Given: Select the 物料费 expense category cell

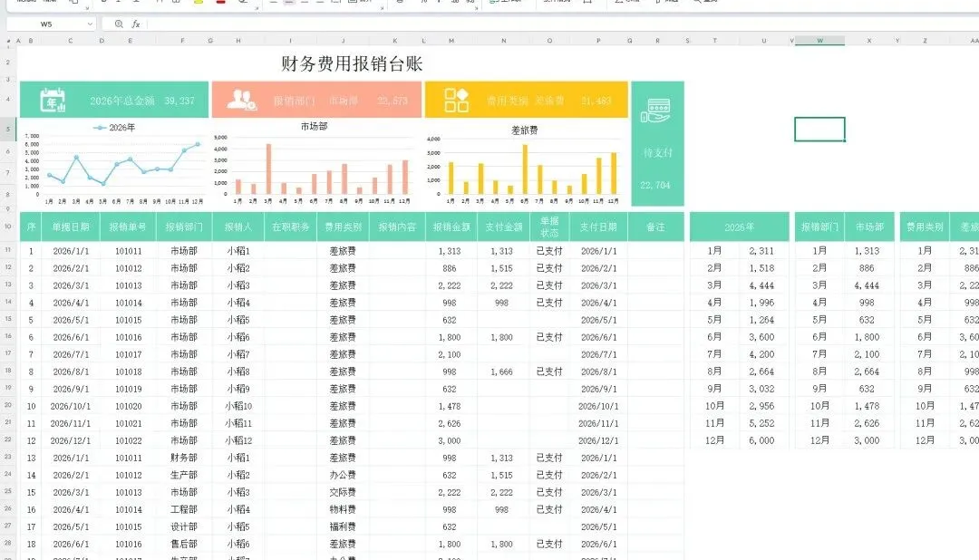Looking at the screenshot, I should 343,509.
